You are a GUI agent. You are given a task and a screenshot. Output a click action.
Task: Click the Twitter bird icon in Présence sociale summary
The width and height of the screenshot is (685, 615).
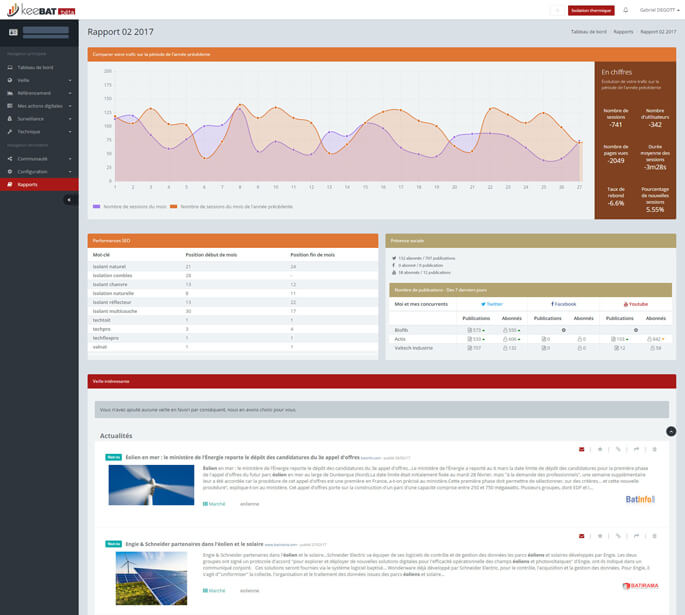394,258
